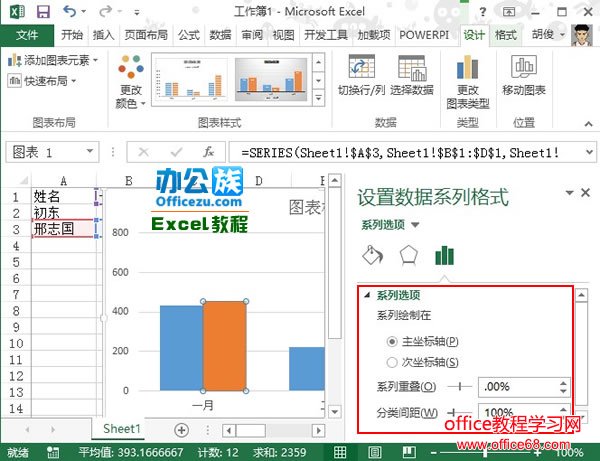Customize Quick Access Toolbar dropdown
The image size is (600, 461).
(137, 13)
